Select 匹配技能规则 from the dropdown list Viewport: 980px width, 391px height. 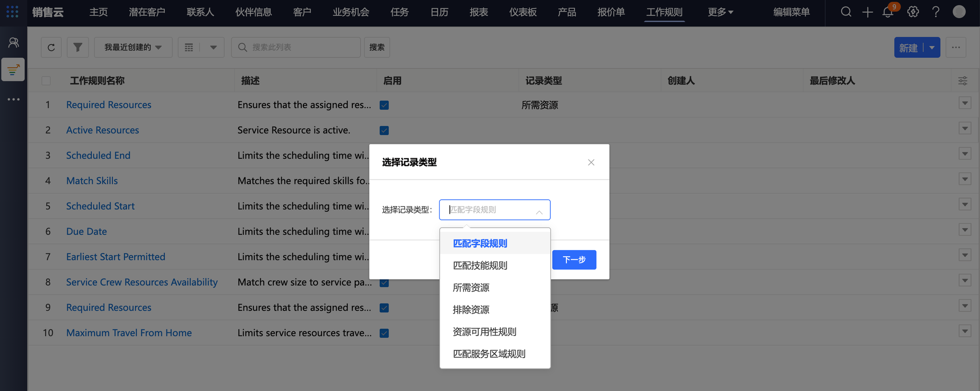480,265
